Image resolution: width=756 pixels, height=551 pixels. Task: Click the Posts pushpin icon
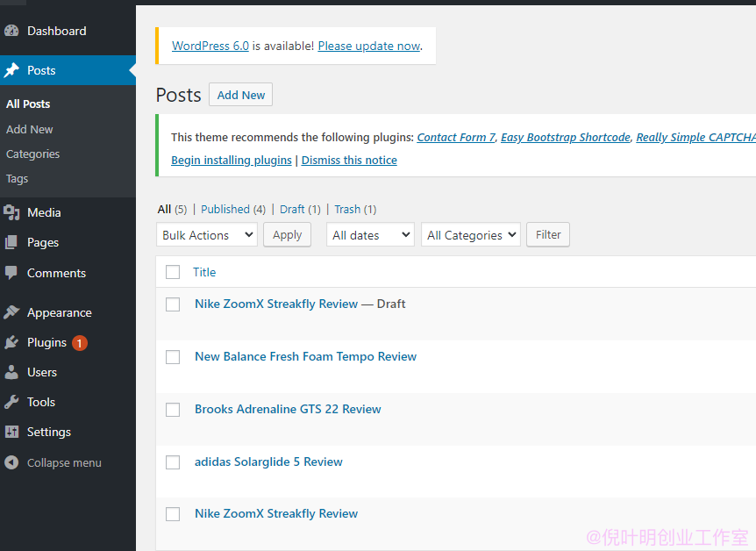pyautogui.click(x=11, y=70)
